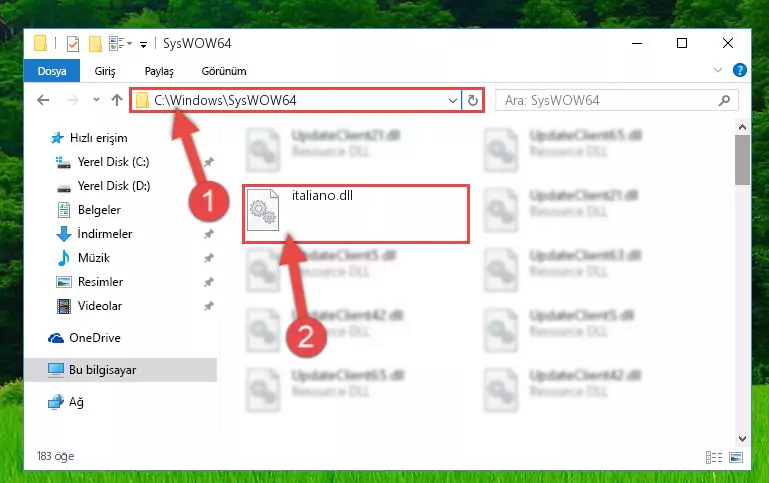Open İndirmeler folder in sidebar
Screen dimensions: 769x483
point(104,234)
